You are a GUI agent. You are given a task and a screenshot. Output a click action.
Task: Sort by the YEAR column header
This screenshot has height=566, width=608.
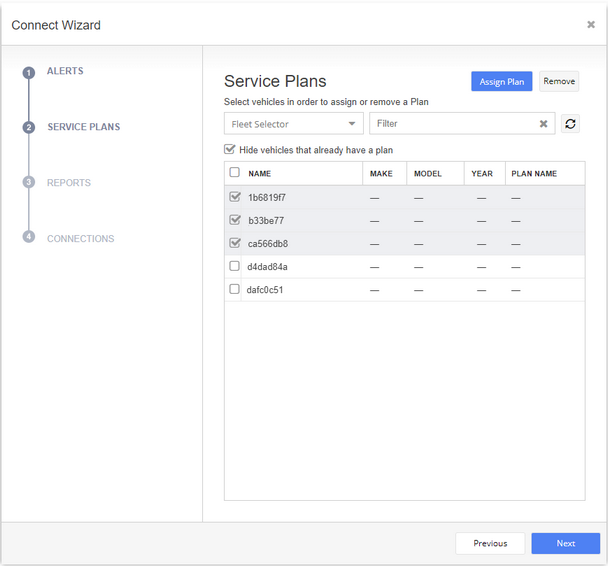(482, 174)
